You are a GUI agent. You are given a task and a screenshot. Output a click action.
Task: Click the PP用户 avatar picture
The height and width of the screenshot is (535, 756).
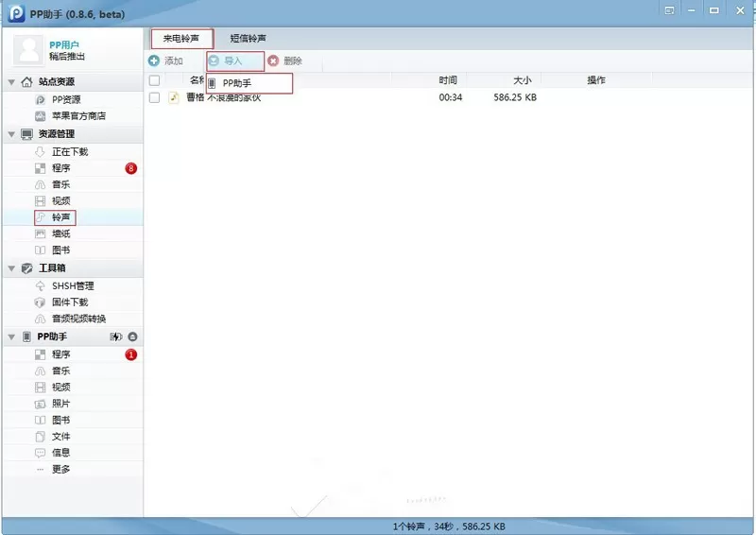[28, 50]
